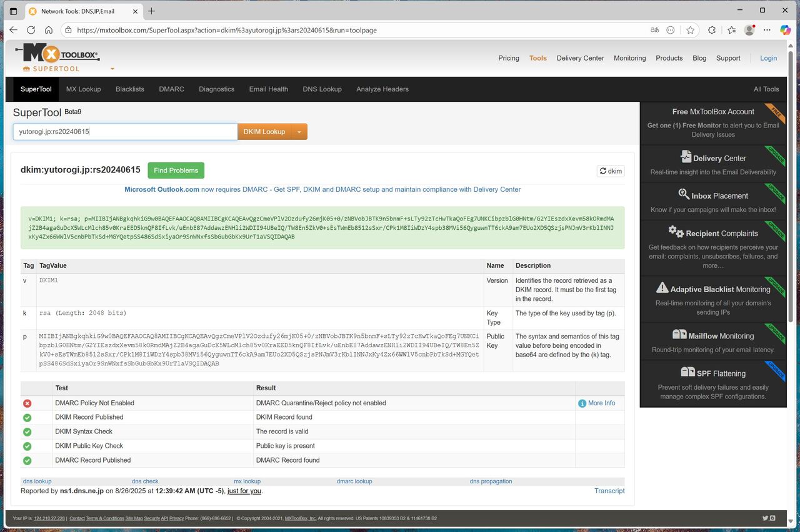This screenshot has height=532, width=800.
Task: Click the Delivery Center sidebar icon
Action: coord(686,156)
